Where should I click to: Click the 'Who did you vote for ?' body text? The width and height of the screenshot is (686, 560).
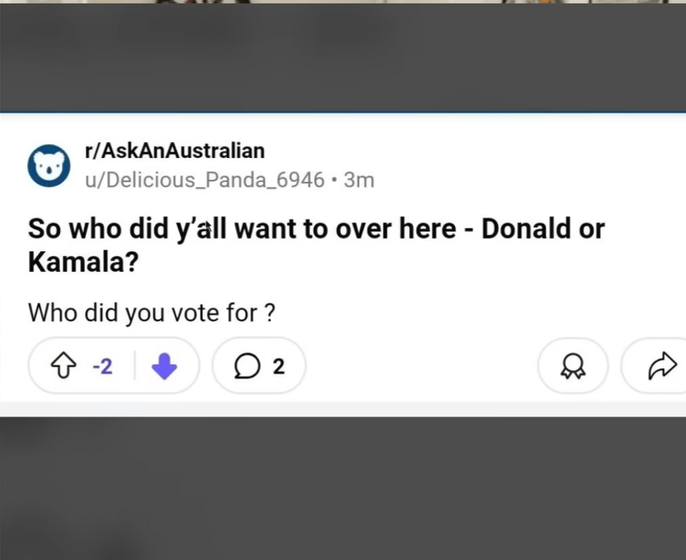pyautogui.click(x=151, y=313)
